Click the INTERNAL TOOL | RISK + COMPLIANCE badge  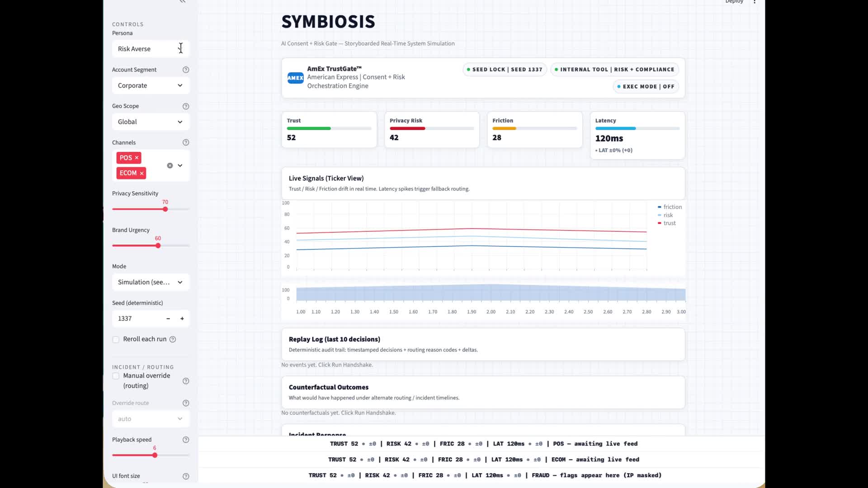tap(614, 70)
